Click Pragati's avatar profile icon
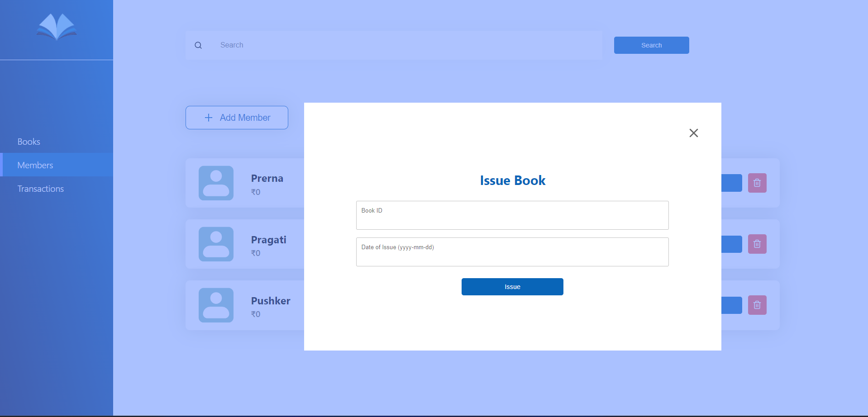This screenshot has width=868, height=417. point(216,244)
